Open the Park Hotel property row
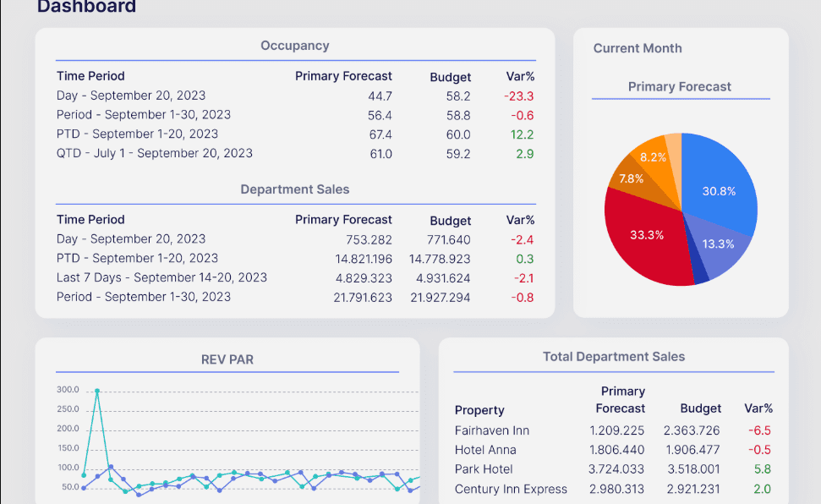The width and height of the screenshot is (821, 504). tap(484, 469)
